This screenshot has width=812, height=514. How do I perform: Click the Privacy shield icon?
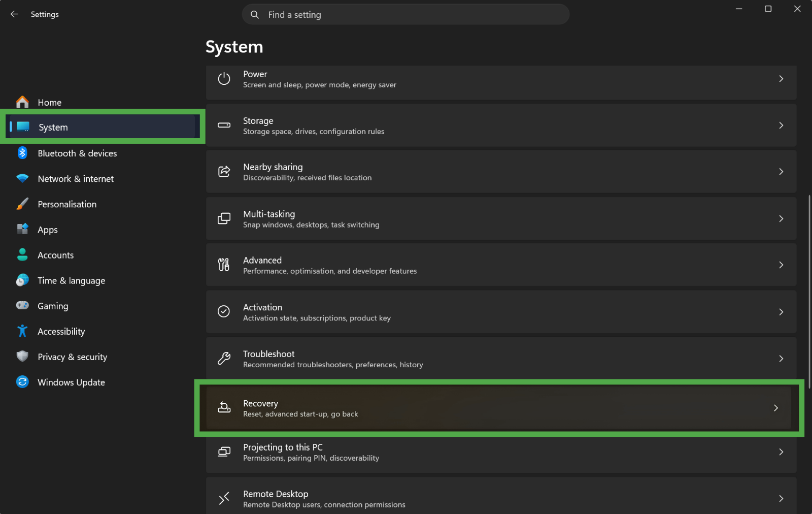tap(22, 356)
